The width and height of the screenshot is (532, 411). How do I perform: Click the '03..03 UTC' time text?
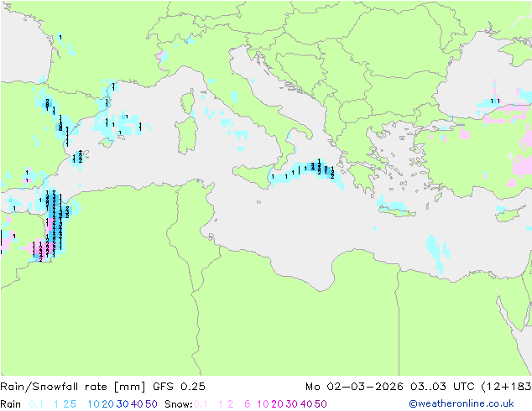[x=443, y=387]
